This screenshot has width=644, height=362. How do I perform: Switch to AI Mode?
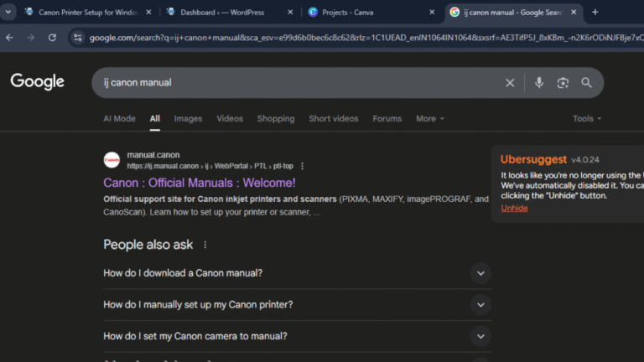120,119
